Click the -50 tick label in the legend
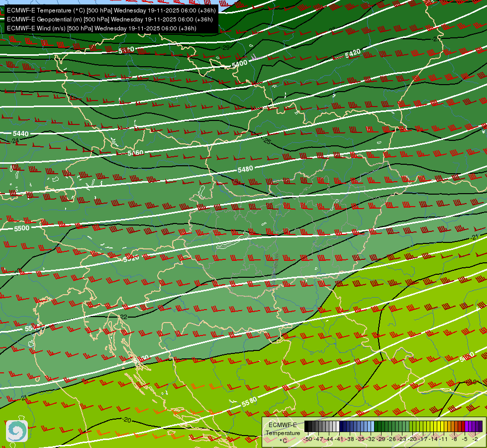The image size is (487, 448). [308, 440]
